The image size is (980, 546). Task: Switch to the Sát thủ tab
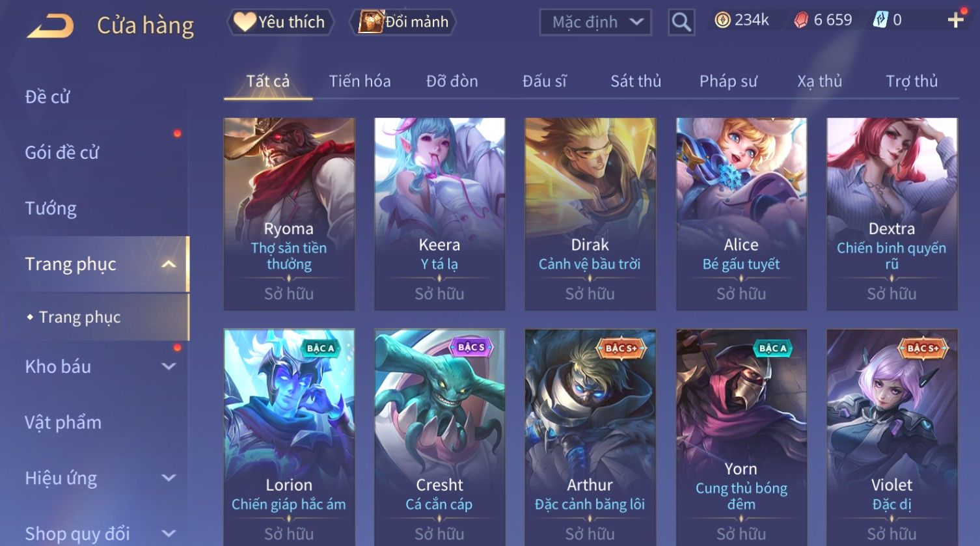click(x=636, y=81)
